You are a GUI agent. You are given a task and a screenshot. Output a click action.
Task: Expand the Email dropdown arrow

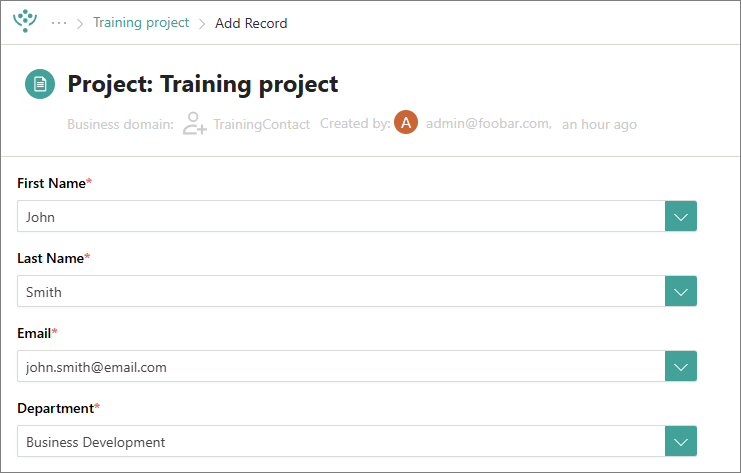[681, 366]
